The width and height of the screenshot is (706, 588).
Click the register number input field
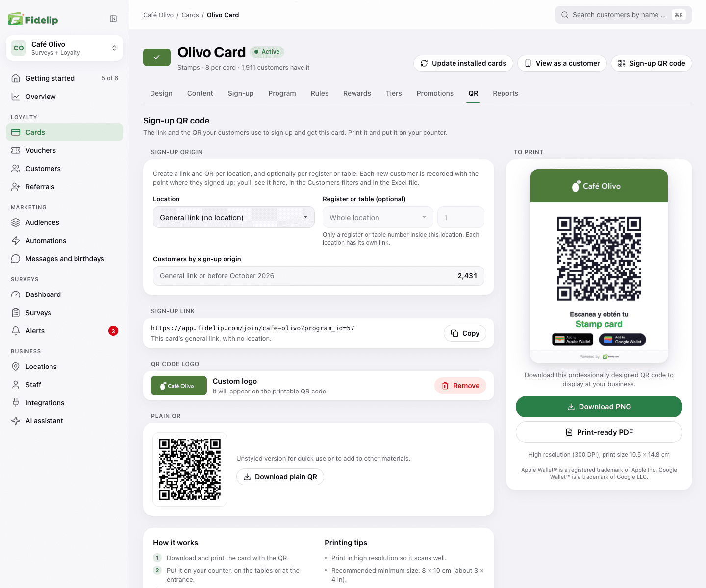461,217
